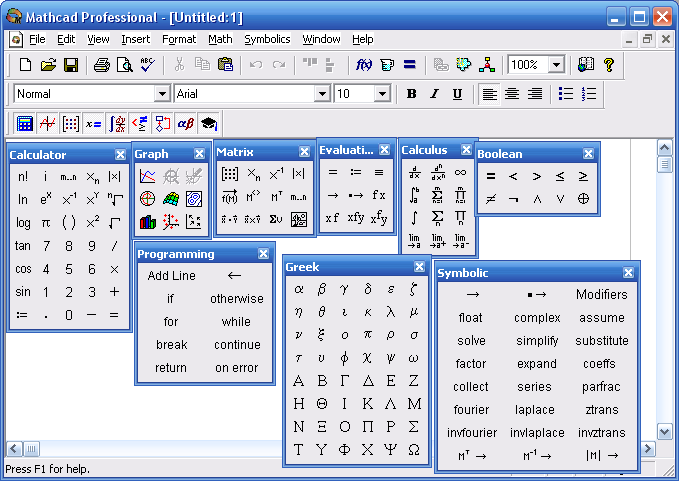The width and height of the screenshot is (679, 481).
Task: Insert an X-Y plot from Graph palette
Action: coord(148,176)
